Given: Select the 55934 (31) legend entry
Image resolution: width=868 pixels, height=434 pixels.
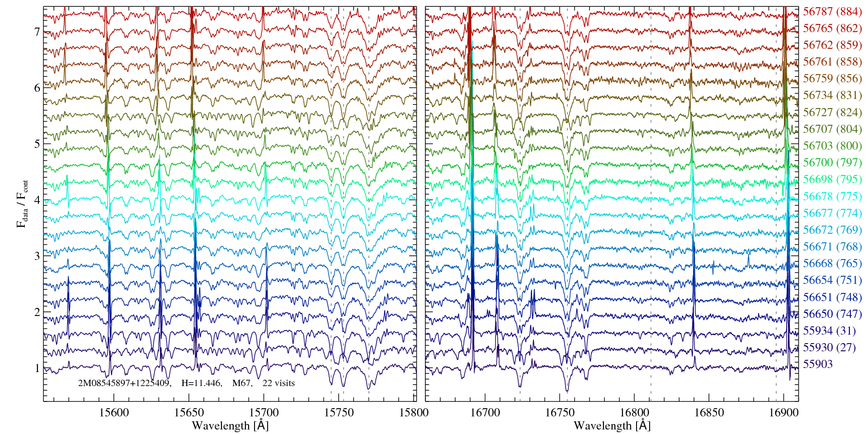Looking at the screenshot, I should 829,330.
